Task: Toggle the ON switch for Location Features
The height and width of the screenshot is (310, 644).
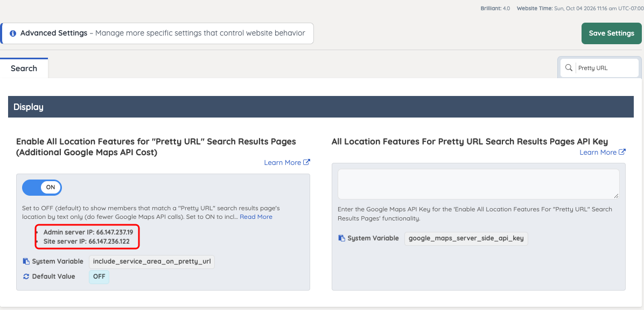Action: pyautogui.click(x=42, y=187)
